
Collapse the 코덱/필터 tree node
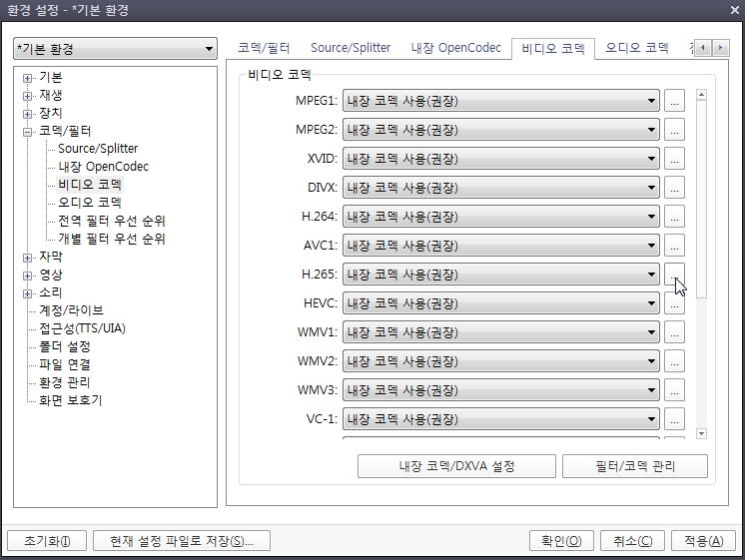click(x=28, y=132)
